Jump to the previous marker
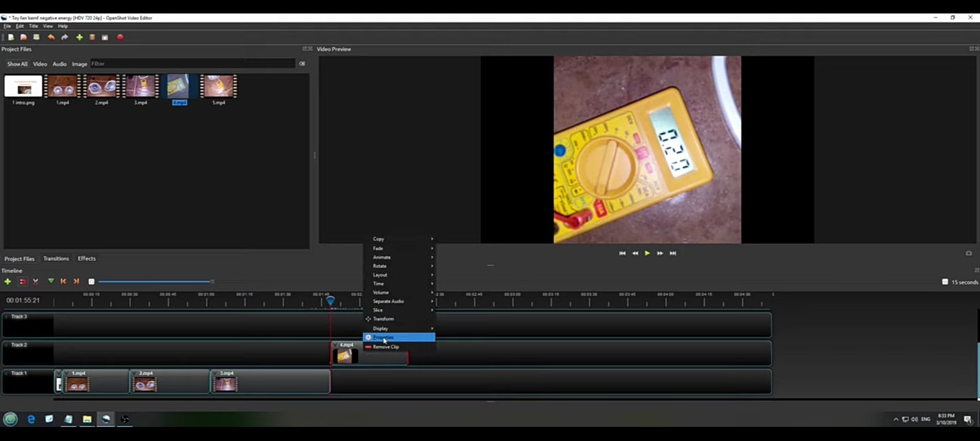980x441 pixels. 63,281
